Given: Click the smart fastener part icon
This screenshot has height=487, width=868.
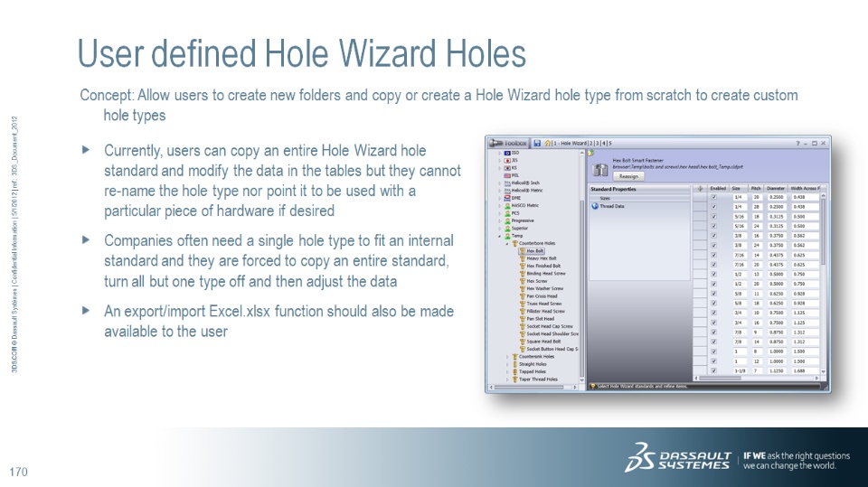Looking at the screenshot, I should tap(600, 170).
